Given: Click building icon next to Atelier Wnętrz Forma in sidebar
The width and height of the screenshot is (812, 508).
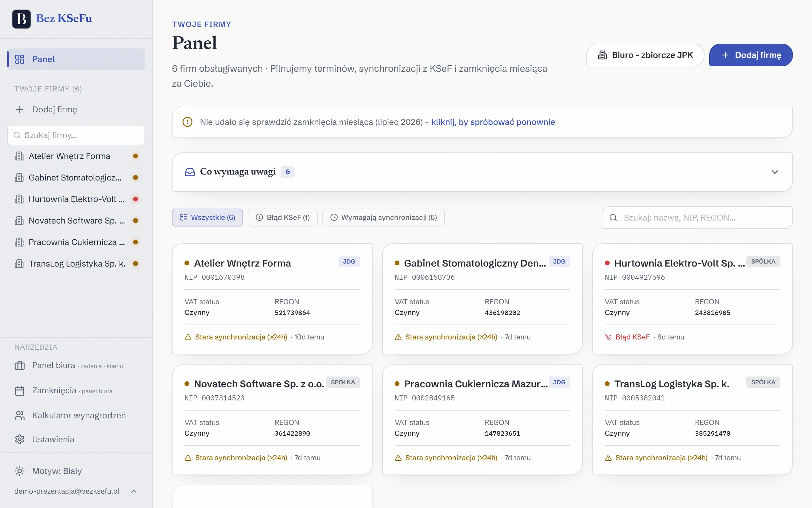Looking at the screenshot, I should click(x=19, y=156).
